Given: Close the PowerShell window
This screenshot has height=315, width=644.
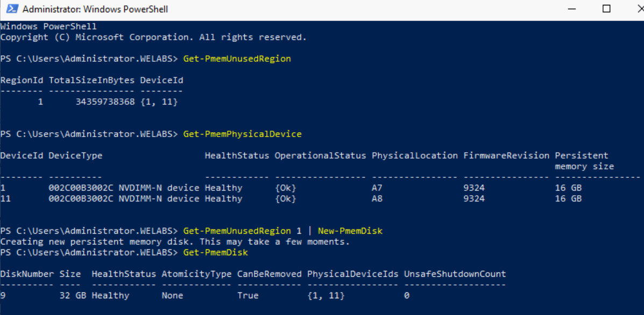Looking at the screenshot, I should point(632,9).
